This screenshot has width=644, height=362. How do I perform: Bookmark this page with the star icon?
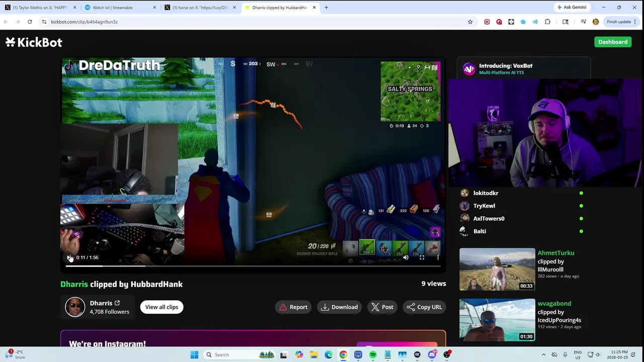click(470, 22)
